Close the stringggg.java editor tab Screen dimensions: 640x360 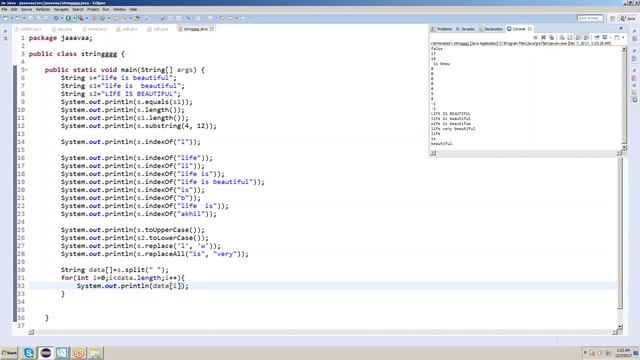tap(212, 29)
